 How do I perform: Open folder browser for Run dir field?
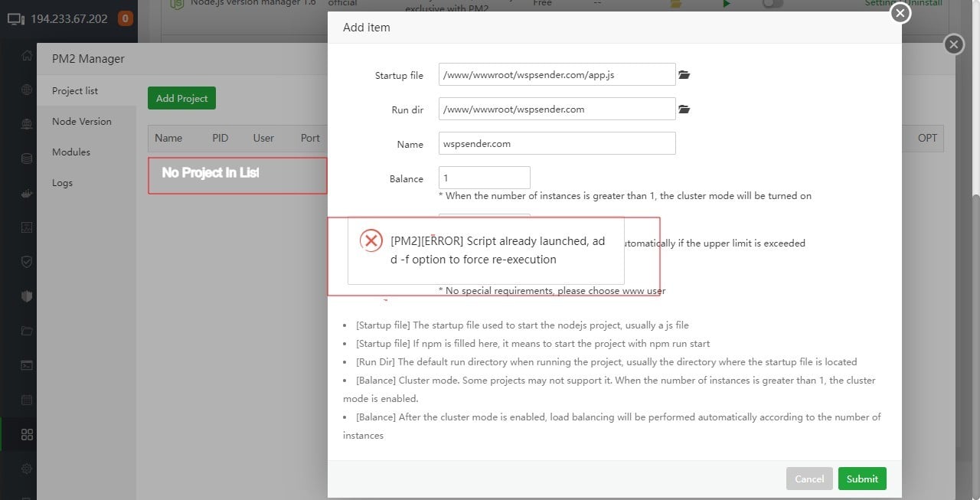click(684, 109)
